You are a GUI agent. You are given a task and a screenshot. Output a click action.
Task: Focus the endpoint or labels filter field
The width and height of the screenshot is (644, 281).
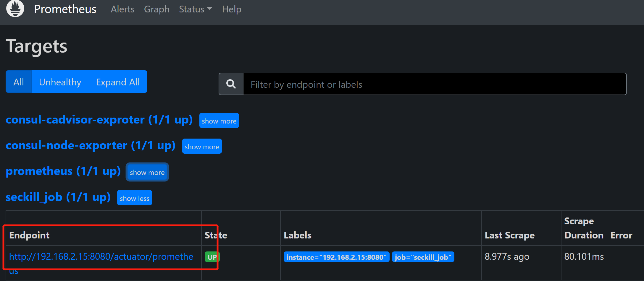[435, 84]
